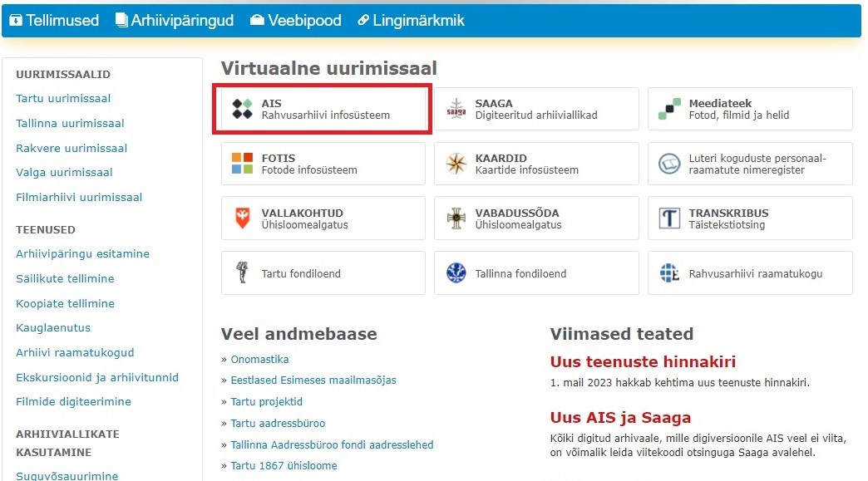Follow the Onomastika database link

coord(259,360)
